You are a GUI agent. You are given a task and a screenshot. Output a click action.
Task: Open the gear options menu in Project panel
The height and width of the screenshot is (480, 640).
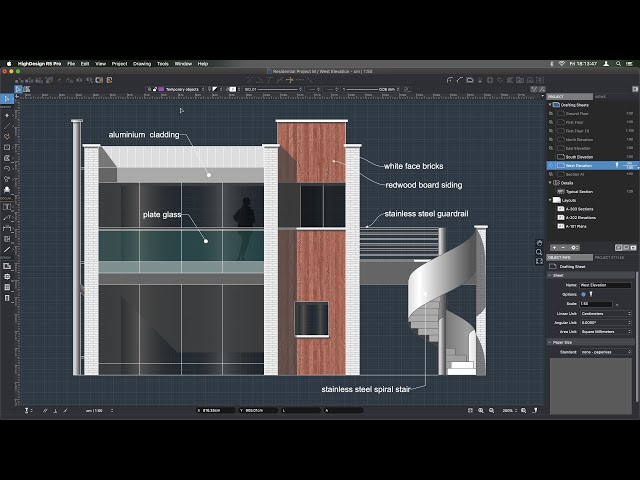click(574, 248)
